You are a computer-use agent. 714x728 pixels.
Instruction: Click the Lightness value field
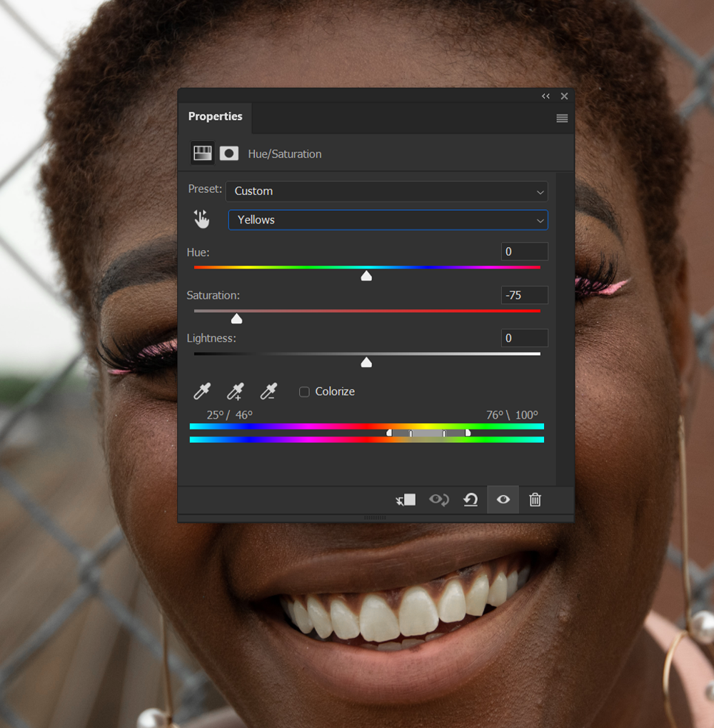pos(524,338)
